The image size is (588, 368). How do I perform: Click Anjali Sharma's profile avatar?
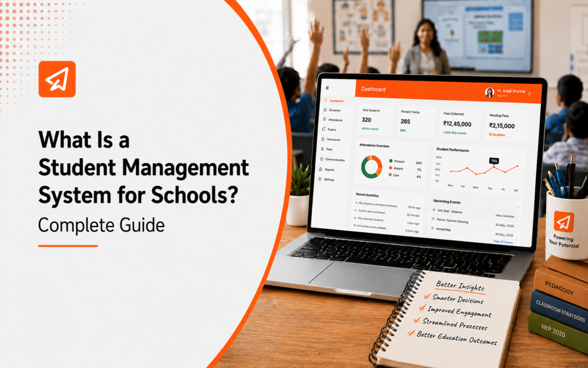click(x=489, y=93)
